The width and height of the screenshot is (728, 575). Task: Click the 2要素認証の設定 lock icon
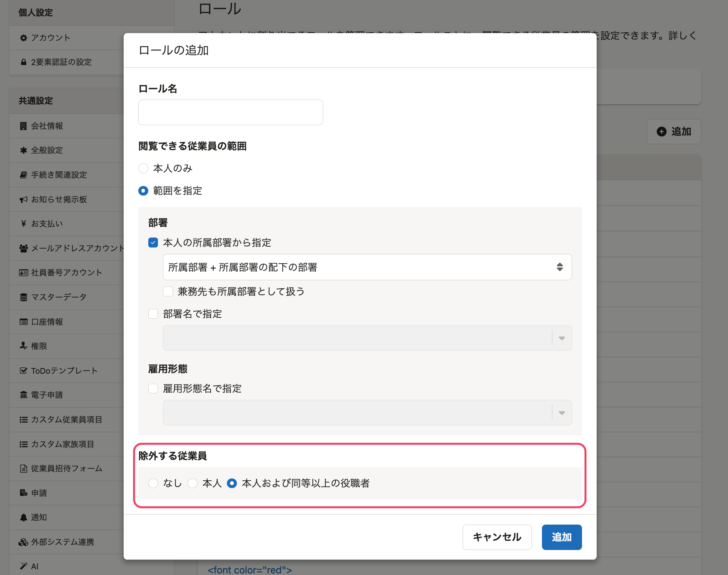coord(23,62)
